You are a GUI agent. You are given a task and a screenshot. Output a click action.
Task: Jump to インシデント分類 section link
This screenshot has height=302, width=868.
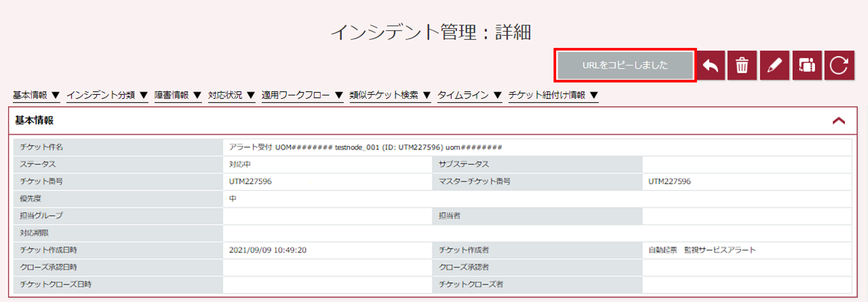point(107,95)
